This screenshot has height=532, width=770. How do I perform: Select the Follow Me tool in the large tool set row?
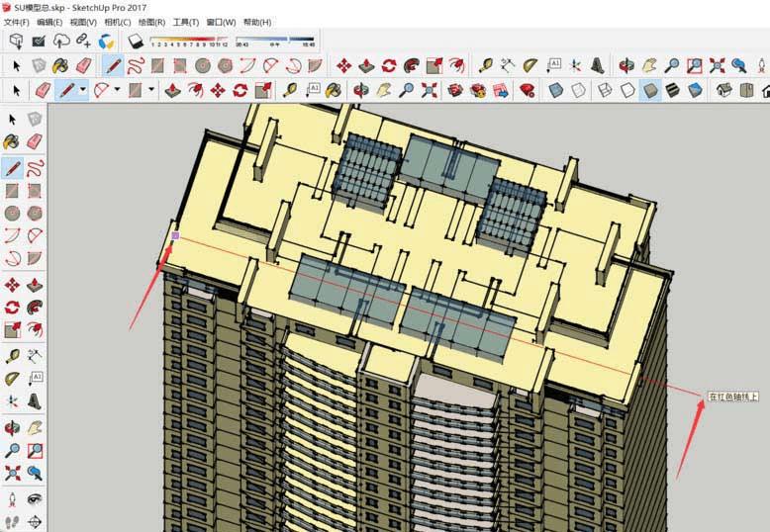click(412, 65)
